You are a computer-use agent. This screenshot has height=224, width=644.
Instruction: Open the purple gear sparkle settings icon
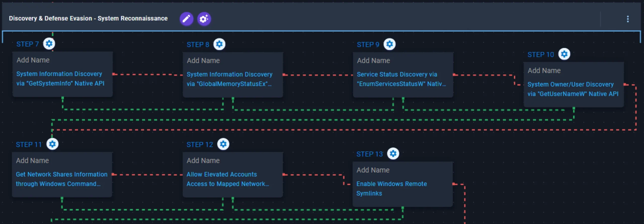tap(204, 19)
